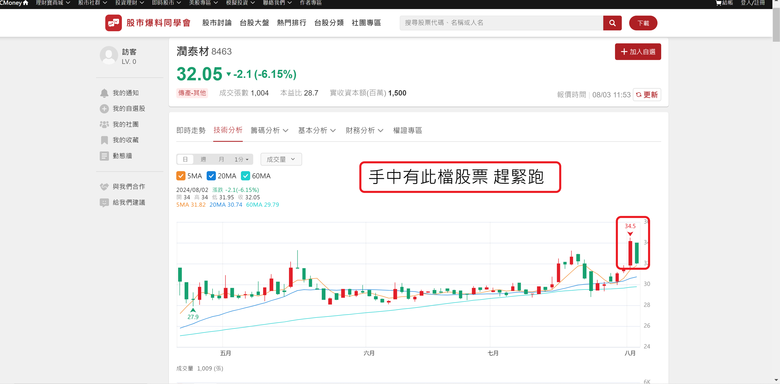The image size is (780, 384).
Task: Switch to the 技術分析 tab
Action: (228, 130)
